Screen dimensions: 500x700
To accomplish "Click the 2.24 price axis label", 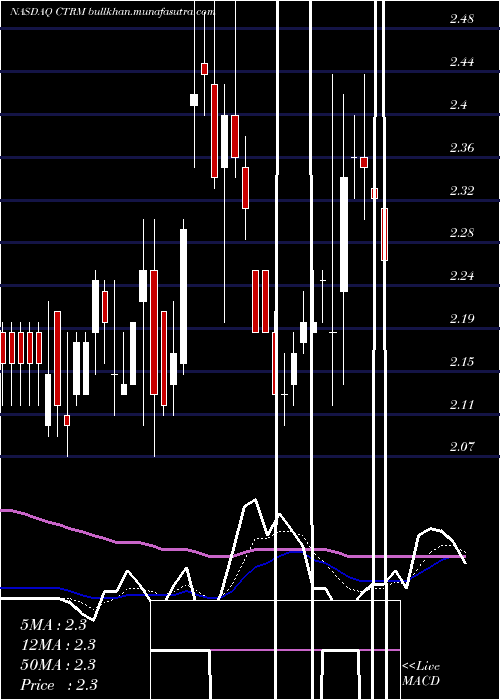I will [462, 276].
